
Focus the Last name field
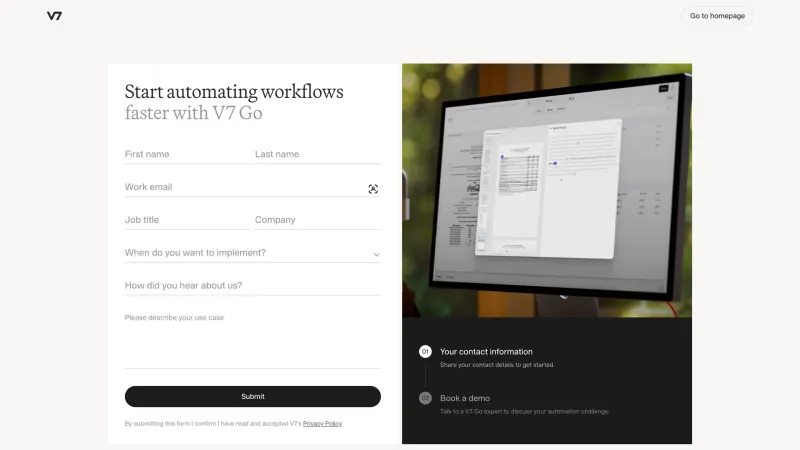pyautogui.click(x=318, y=154)
